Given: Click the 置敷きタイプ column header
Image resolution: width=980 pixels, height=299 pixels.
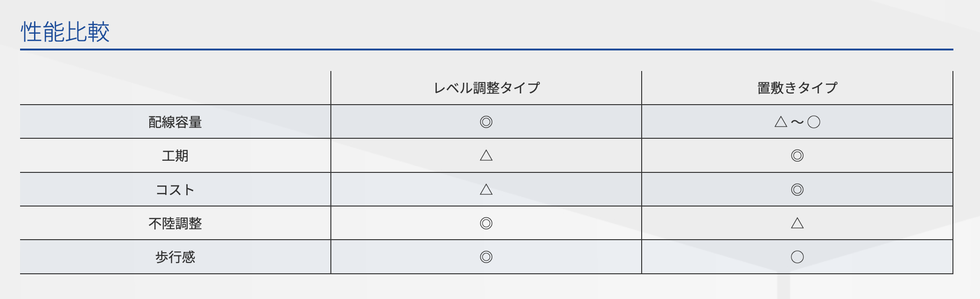Looking at the screenshot, I should point(797,88).
